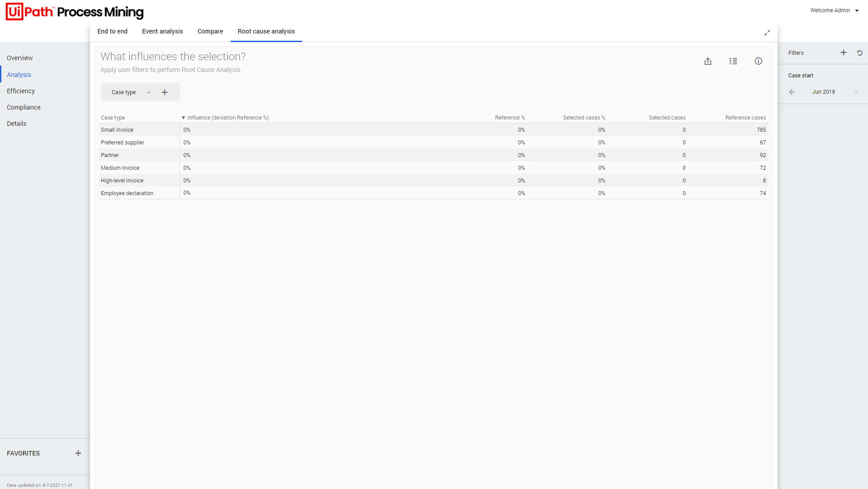
Task: Switch to the Event analysis tab
Action: pos(162,31)
